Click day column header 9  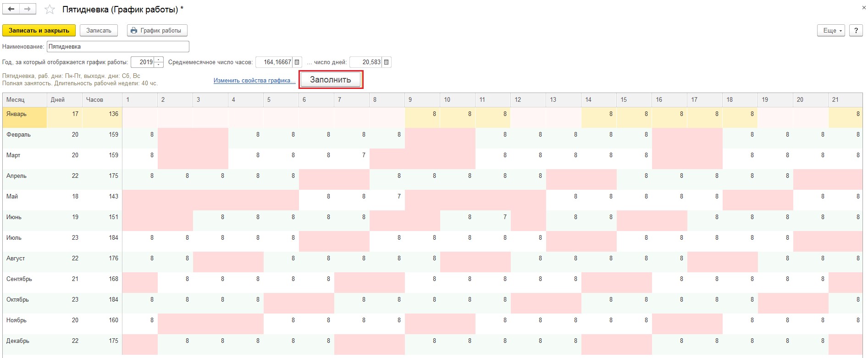422,100
